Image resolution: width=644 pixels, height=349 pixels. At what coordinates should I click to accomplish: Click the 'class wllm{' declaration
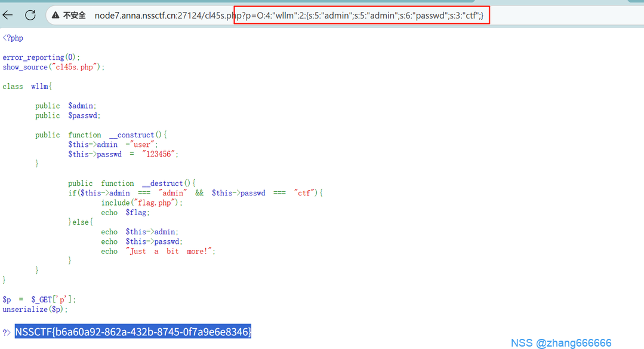(27, 86)
